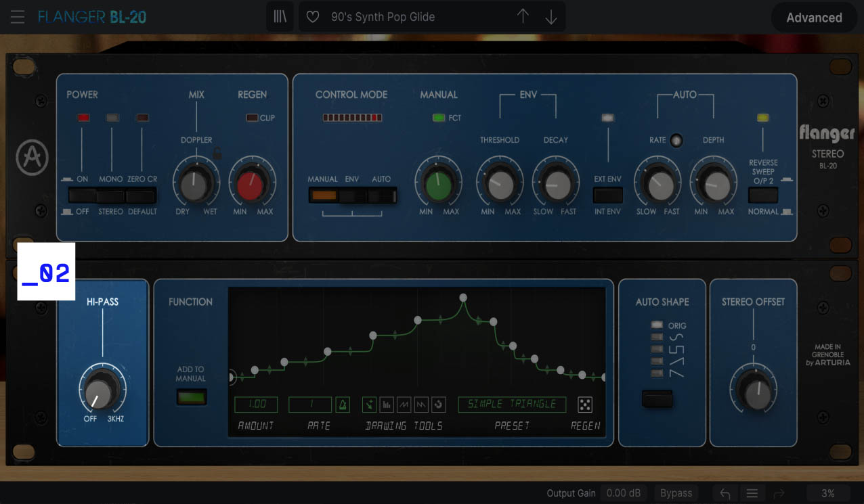Favorite the preset using the heart icon
The width and height of the screenshot is (864, 504).
click(x=312, y=16)
